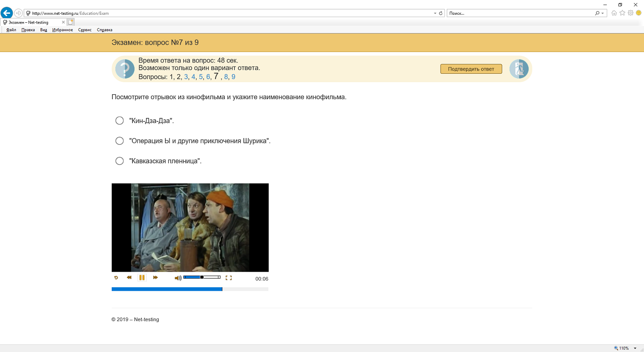Seek within the video progress bar
644x352 pixels.
190,289
